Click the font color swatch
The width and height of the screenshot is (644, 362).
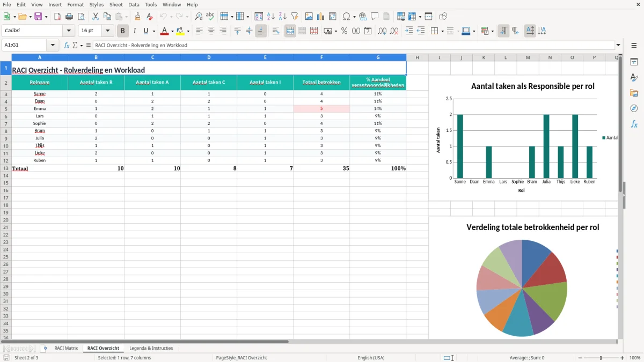tap(165, 31)
